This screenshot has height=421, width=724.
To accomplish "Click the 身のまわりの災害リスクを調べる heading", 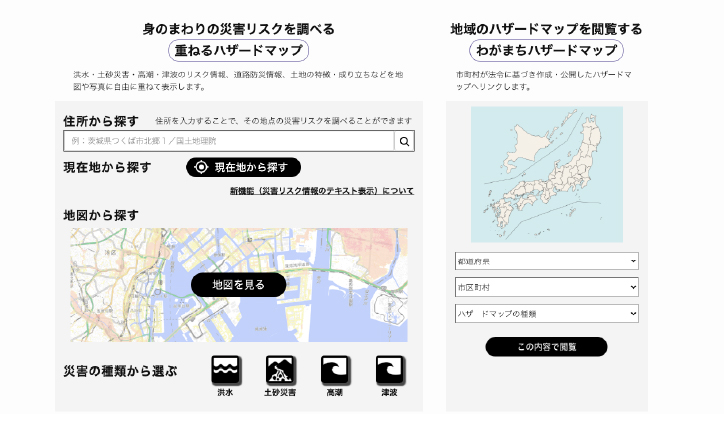I will click(238, 29).
